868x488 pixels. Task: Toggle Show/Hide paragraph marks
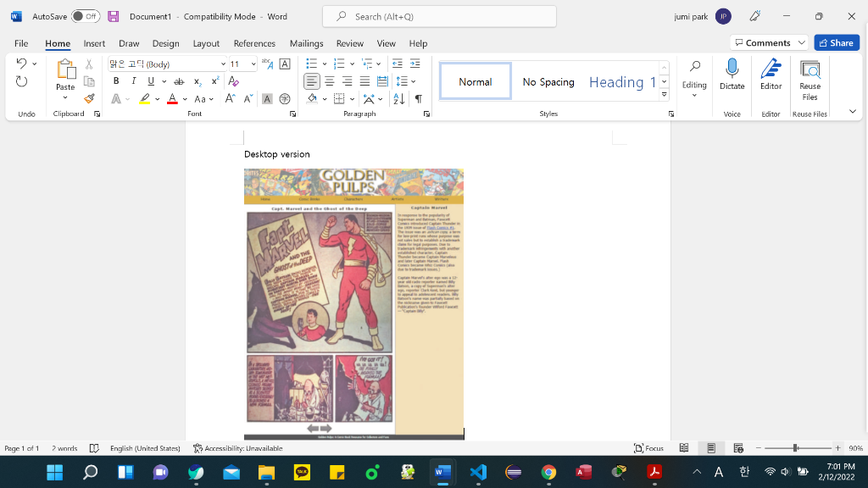pyautogui.click(x=418, y=99)
